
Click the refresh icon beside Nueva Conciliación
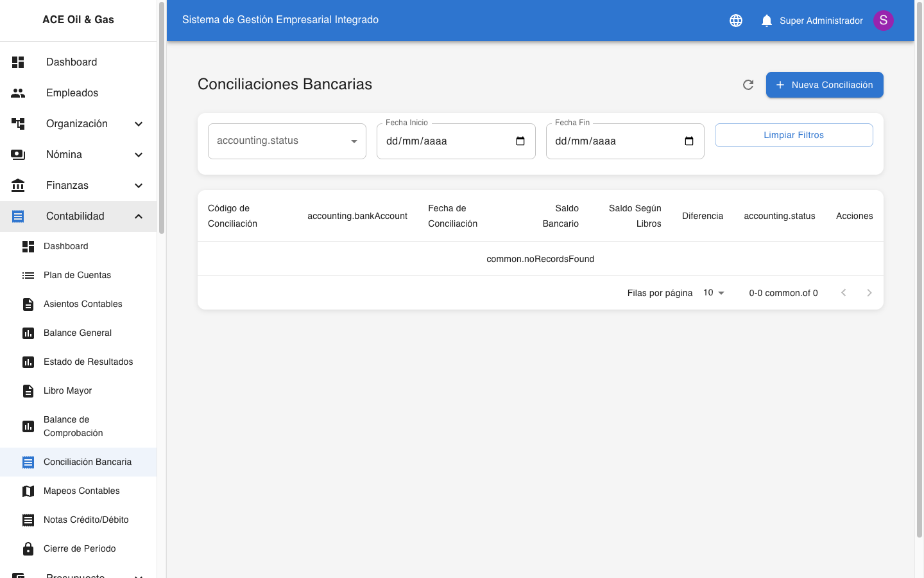(748, 85)
